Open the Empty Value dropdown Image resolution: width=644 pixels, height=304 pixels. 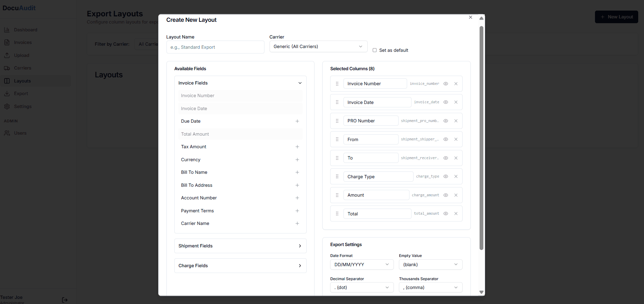point(431,265)
